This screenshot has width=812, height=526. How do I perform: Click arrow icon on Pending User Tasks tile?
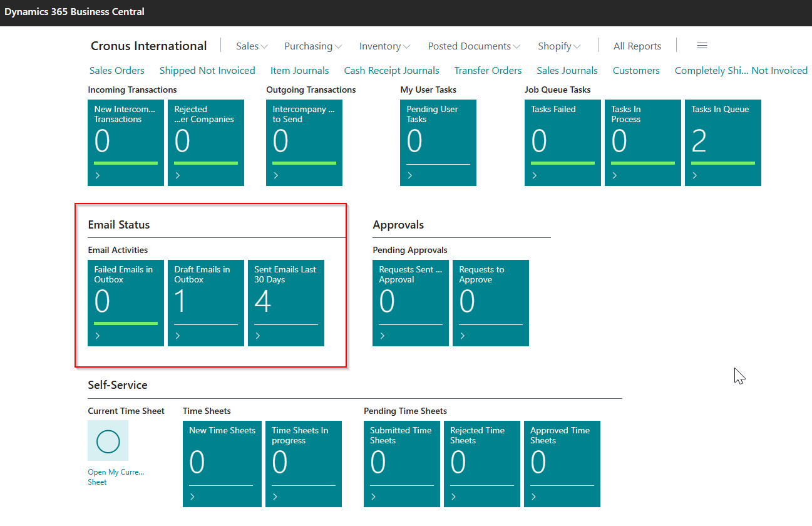tap(410, 176)
